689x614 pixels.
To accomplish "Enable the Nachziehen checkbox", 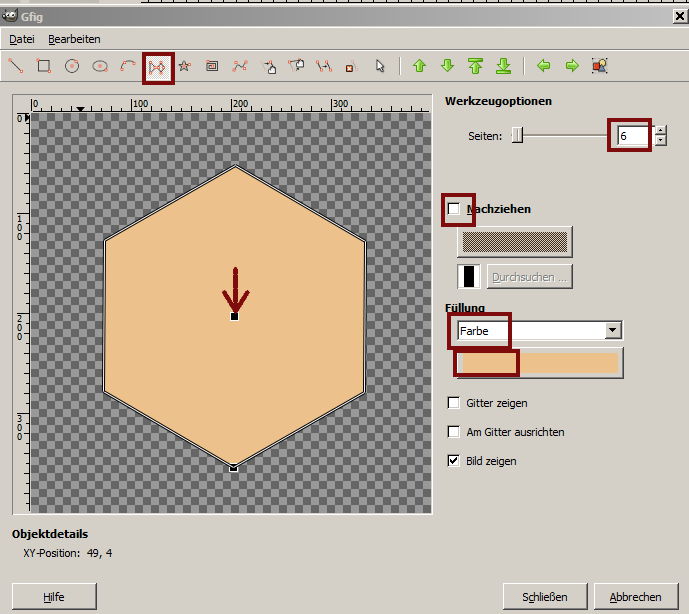I will pyautogui.click(x=455, y=209).
